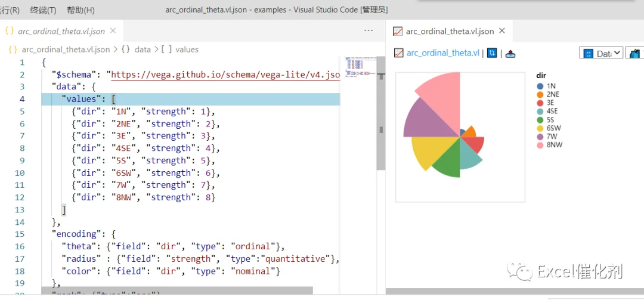Open the 运行(R) menu in title bar

click(9, 10)
